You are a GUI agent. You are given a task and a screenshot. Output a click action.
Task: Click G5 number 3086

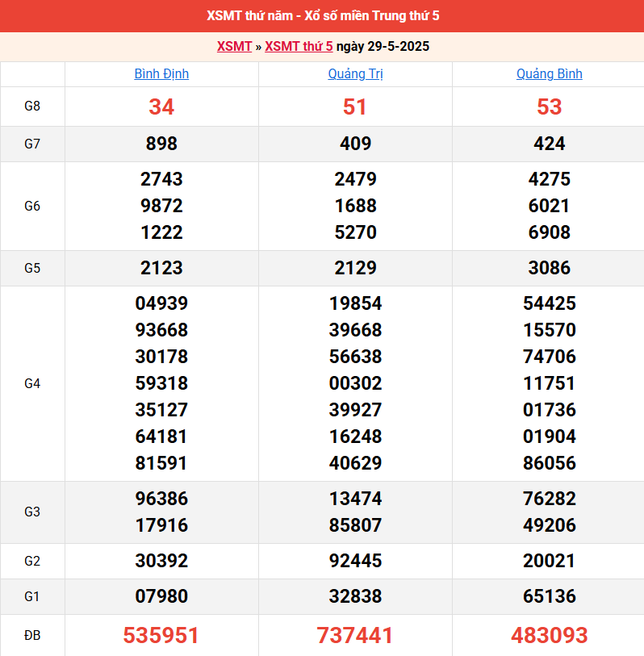549,268
